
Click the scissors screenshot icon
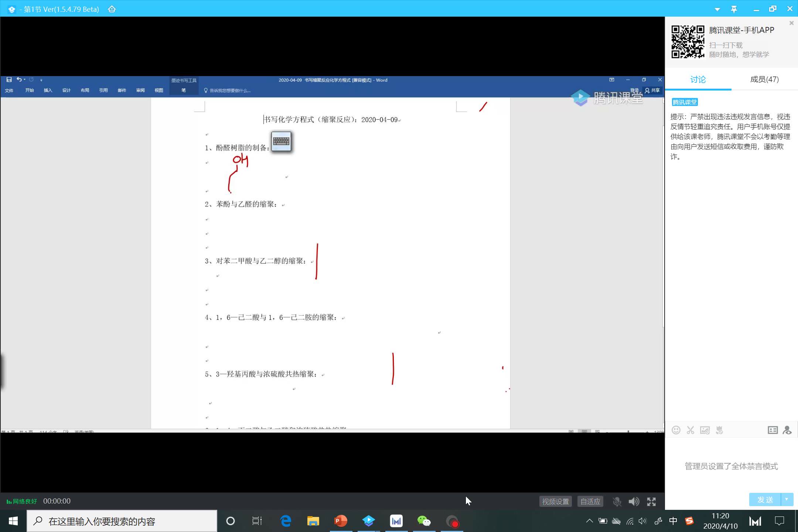click(x=690, y=430)
